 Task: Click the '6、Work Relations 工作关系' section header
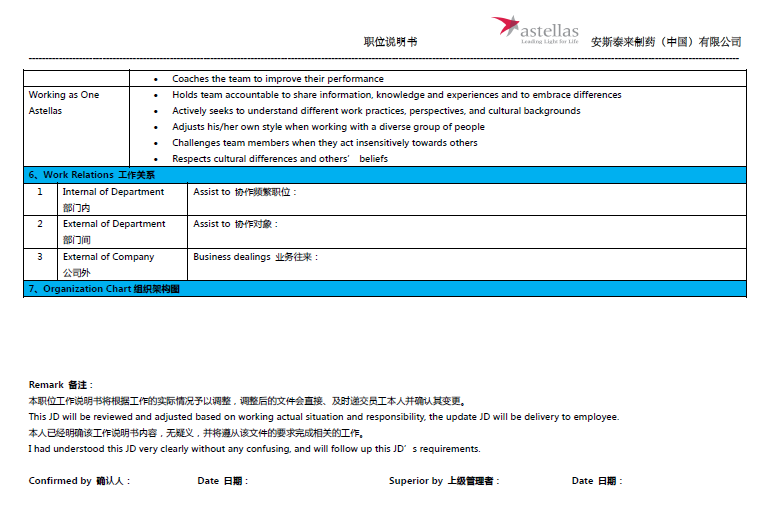[x=92, y=175]
